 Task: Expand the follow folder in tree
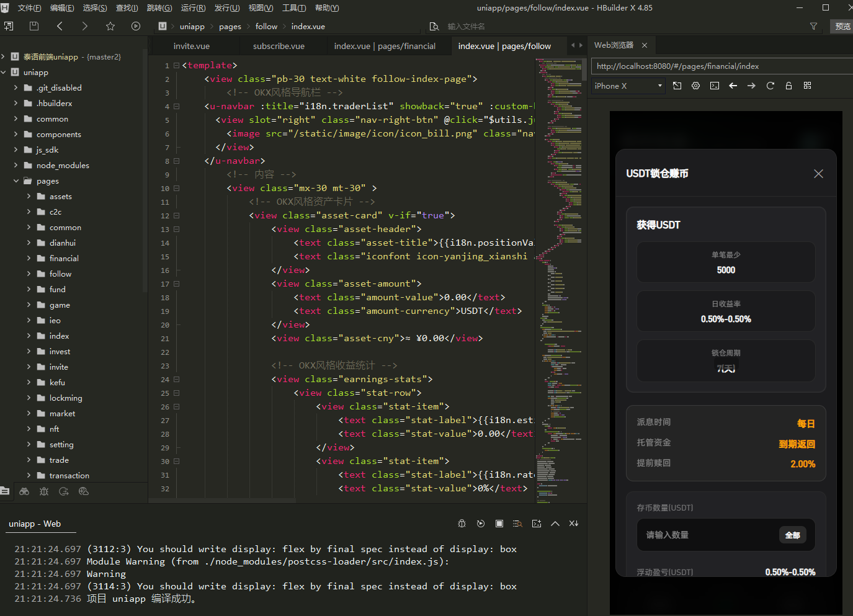(x=29, y=274)
